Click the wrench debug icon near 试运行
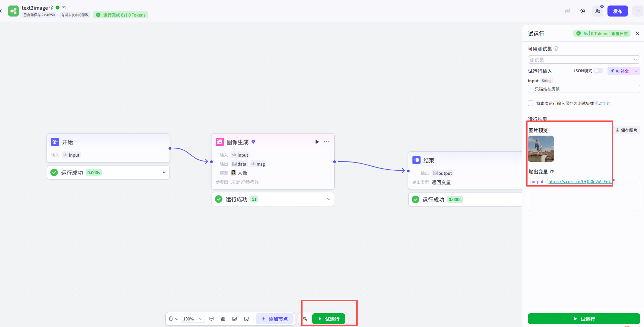Screen dimensions: 644x327 305,319
